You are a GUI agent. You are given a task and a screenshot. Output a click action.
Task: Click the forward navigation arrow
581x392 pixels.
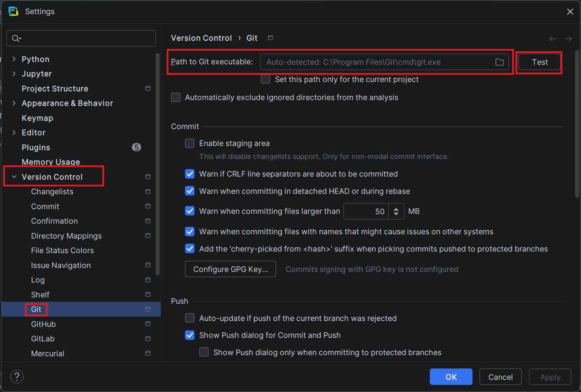click(x=568, y=38)
